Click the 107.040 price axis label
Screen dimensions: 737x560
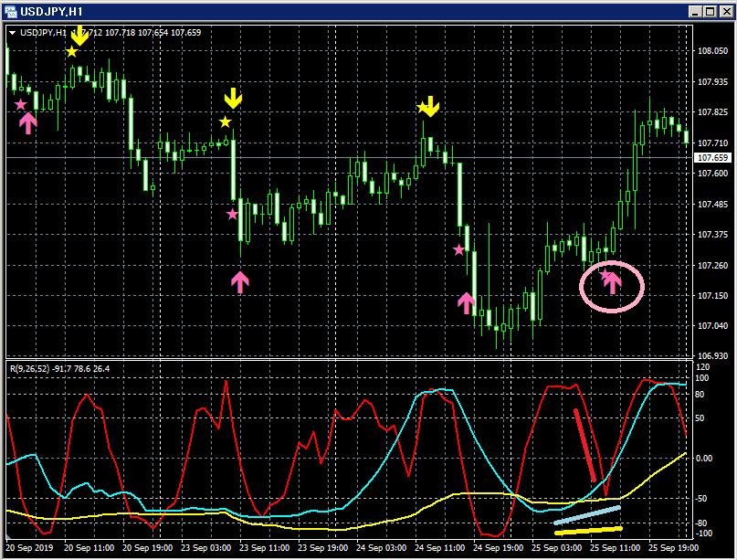tap(712, 325)
